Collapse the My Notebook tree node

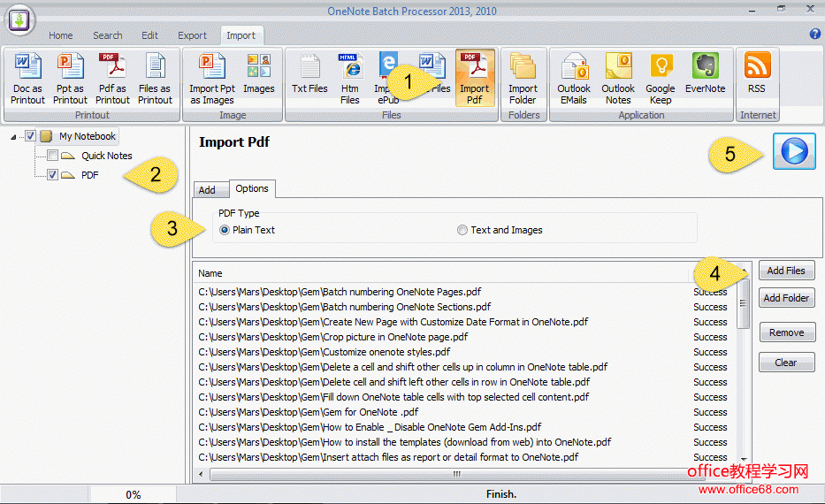(14, 136)
